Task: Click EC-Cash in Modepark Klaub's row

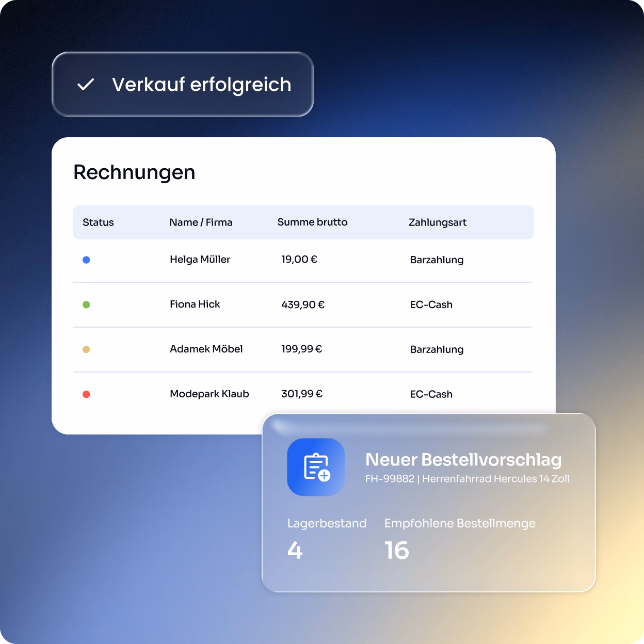Action: click(431, 394)
